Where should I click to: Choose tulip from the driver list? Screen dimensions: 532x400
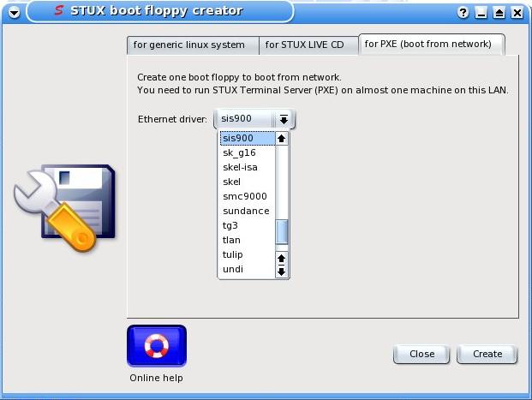pos(248,254)
